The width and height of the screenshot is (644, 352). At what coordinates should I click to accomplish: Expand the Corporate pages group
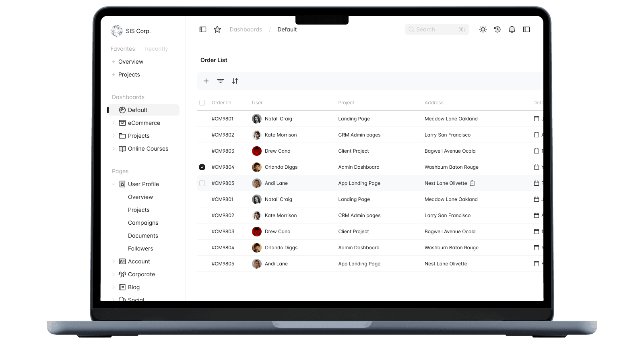tap(114, 274)
